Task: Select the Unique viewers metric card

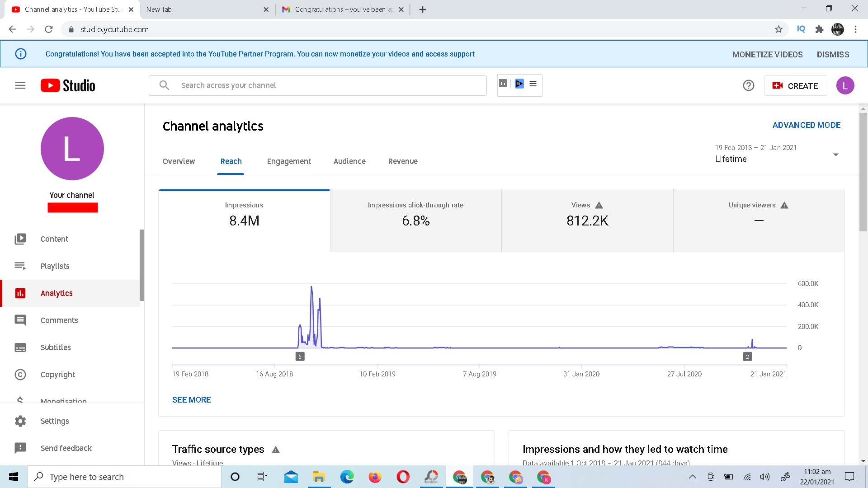Action: click(759, 221)
